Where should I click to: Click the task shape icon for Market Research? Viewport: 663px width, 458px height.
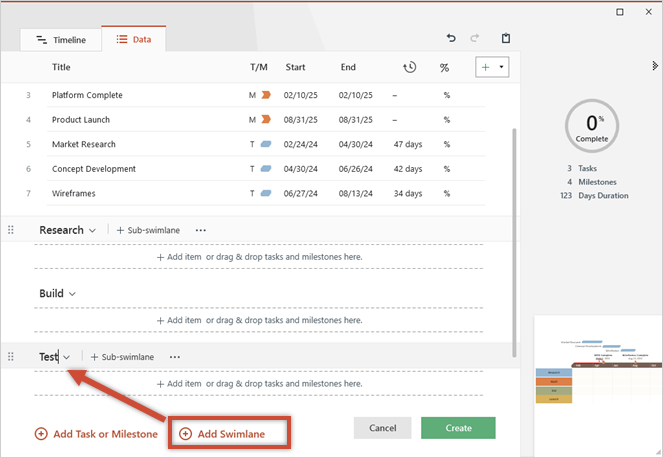266,144
